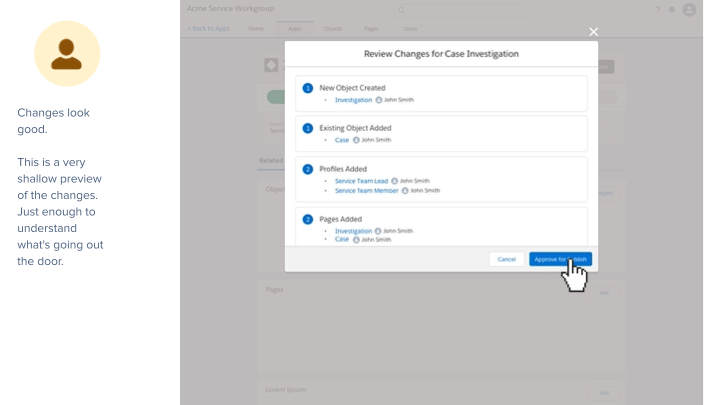Image resolution: width=720 pixels, height=405 pixels.
Task: Switch to the Objects tab
Action: pyautogui.click(x=333, y=29)
